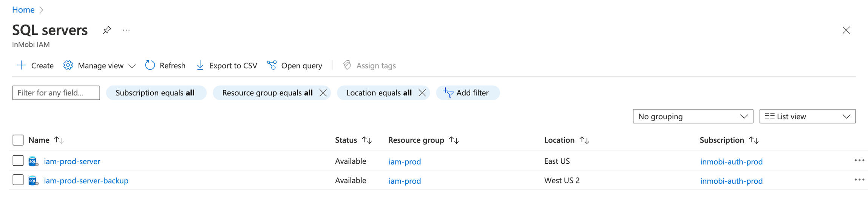Open the No grouping dropdown
Viewport: 868px width, 209px height.
pyautogui.click(x=693, y=116)
